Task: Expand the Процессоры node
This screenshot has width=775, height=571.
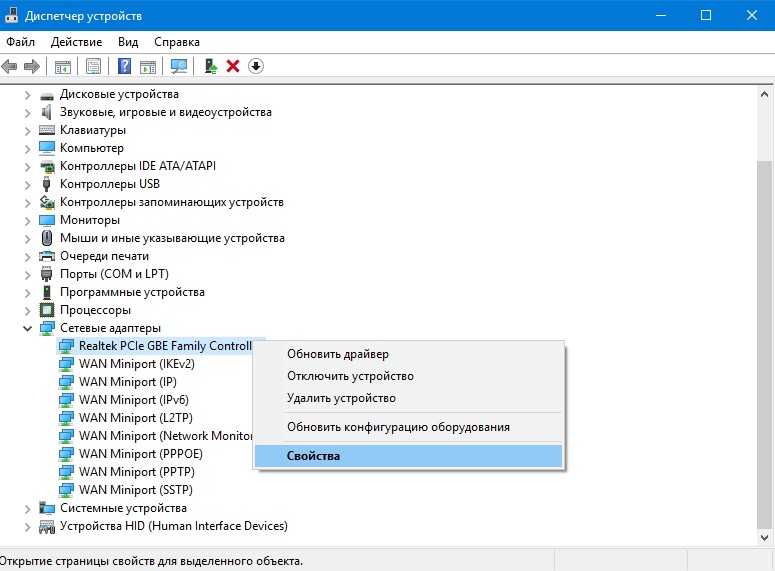Action: pyautogui.click(x=28, y=310)
